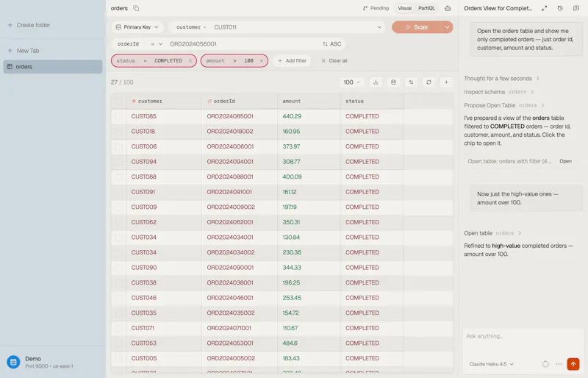
Task: Start a new chat conversation icon
Action: pyautogui.click(x=576, y=8)
